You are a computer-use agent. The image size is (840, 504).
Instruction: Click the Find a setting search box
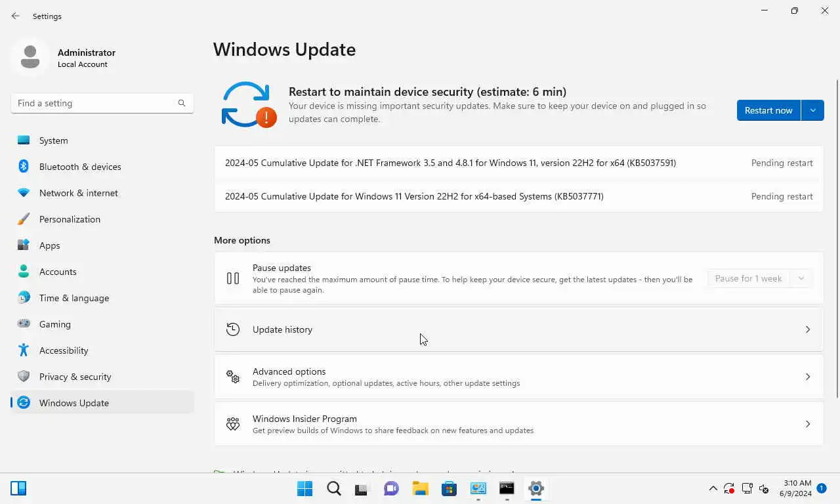click(102, 103)
